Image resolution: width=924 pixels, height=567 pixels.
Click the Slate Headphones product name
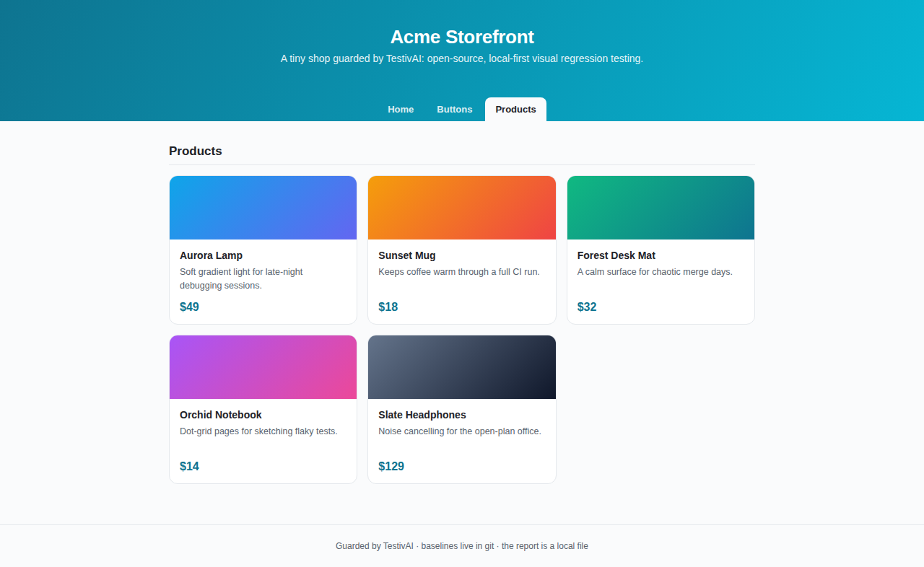(x=422, y=415)
